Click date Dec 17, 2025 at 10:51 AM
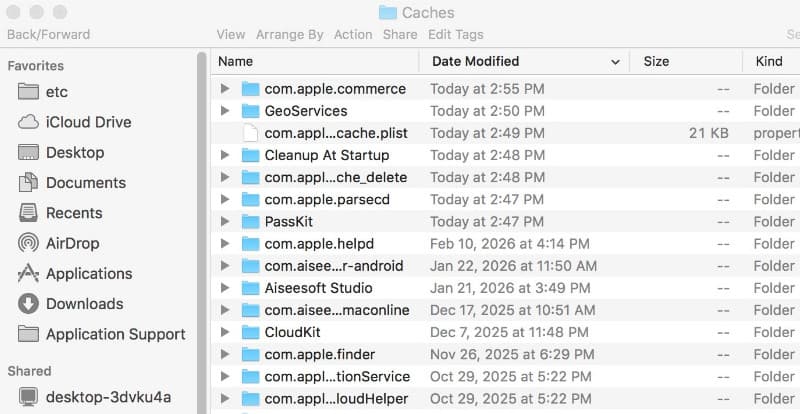Viewport: 800px width, 414px height. coord(513,310)
